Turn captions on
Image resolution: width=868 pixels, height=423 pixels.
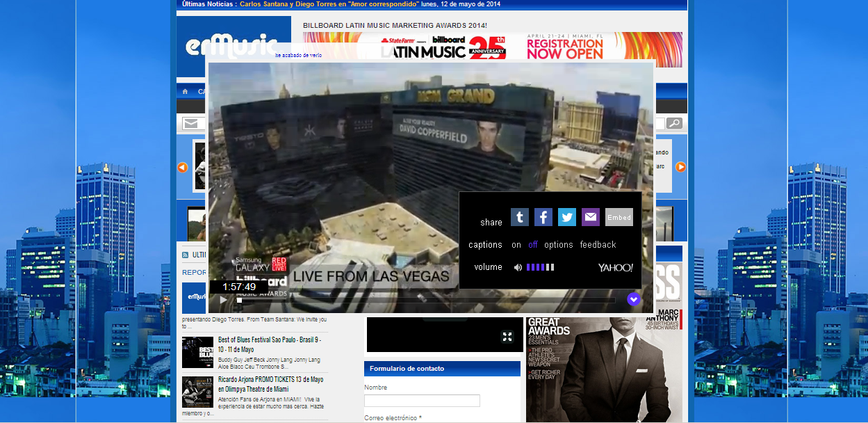click(x=516, y=245)
